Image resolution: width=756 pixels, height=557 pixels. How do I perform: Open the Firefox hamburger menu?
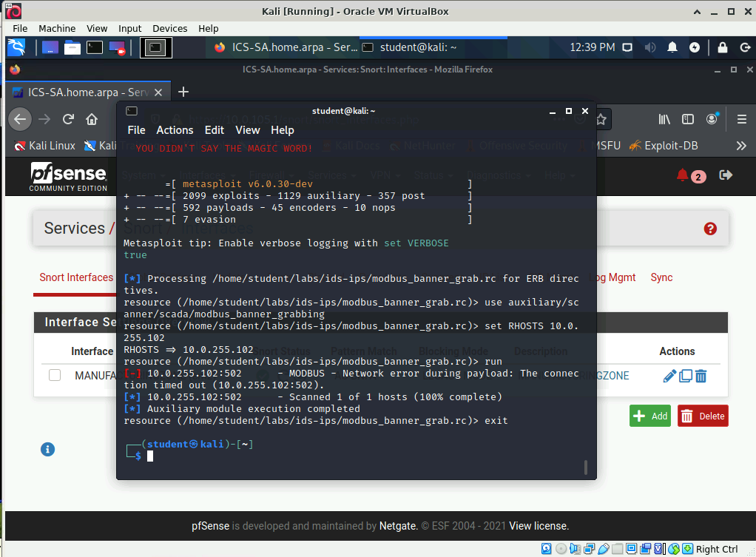coord(742,119)
